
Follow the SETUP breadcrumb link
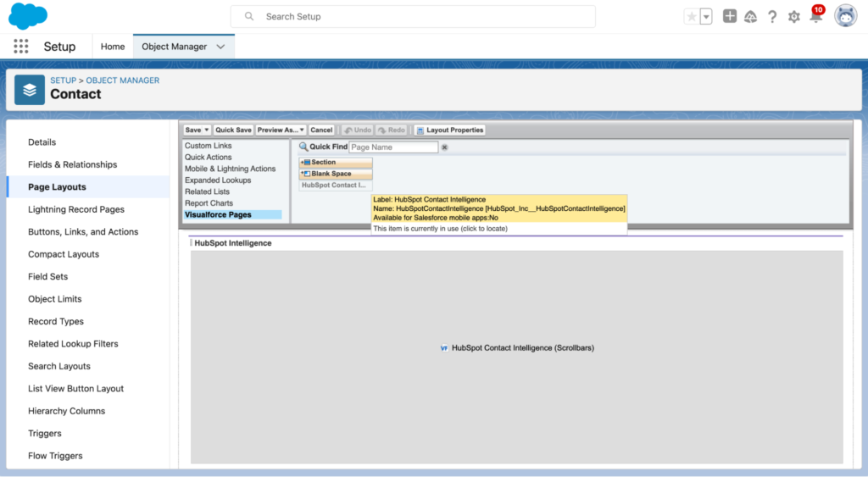tap(63, 80)
